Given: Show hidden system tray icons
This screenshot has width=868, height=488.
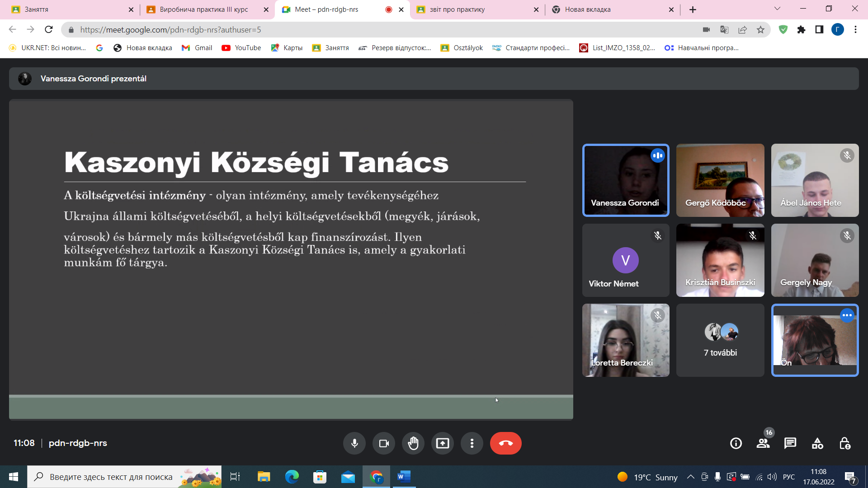Looking at the screenshot, I should (690, 477).
